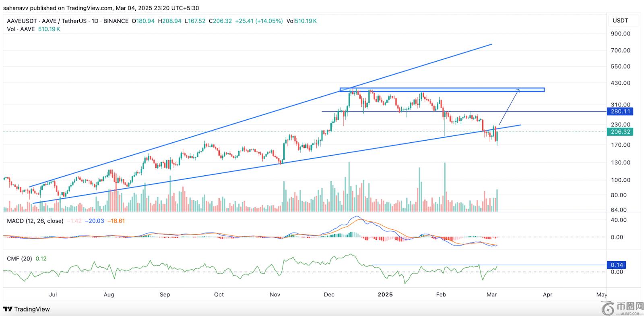Screen dimensions: 644x316
Task: Click the 2025 marker on time axis
Action: coord(385,294)
